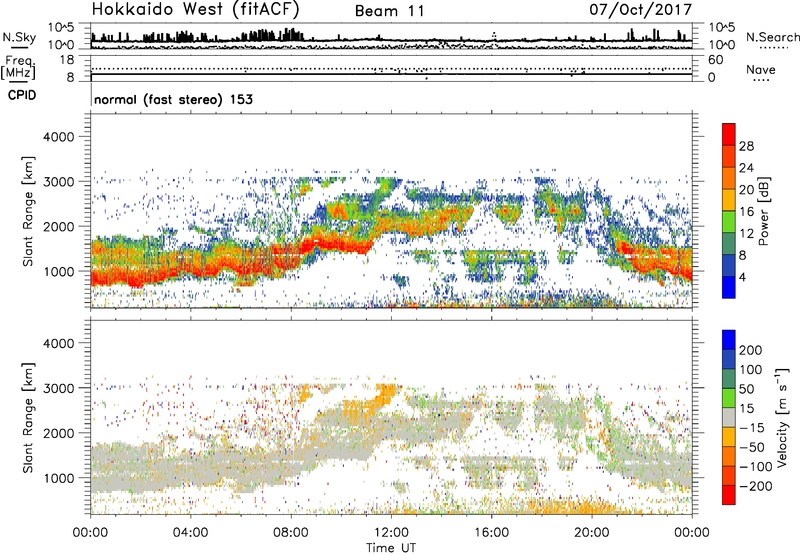
Task: Click the date '07/Oct/2017'
Action: 641,10
